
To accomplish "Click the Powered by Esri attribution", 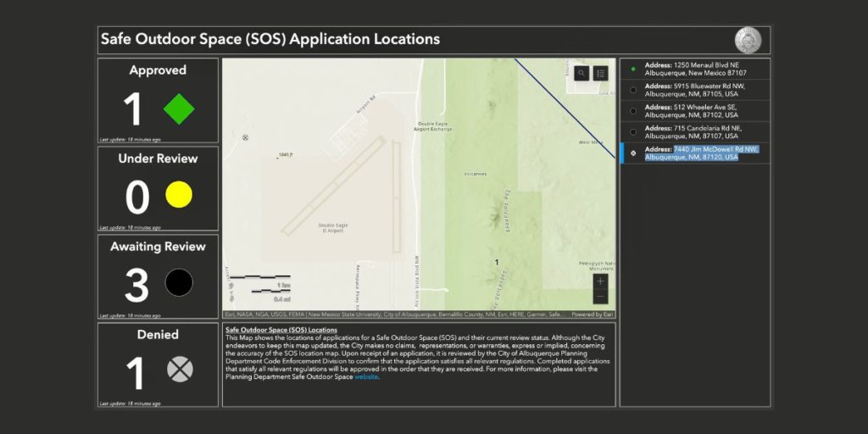I will (593, 314).
